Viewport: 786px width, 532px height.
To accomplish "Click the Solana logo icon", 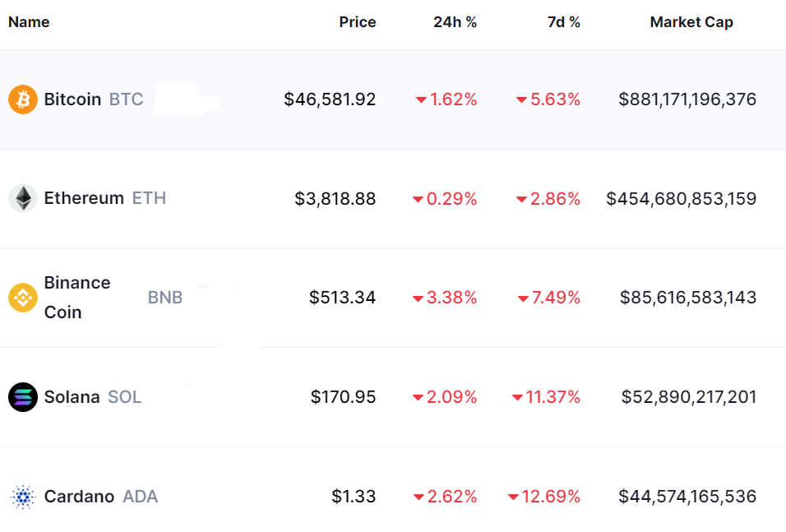I will (x=23, y=397).
